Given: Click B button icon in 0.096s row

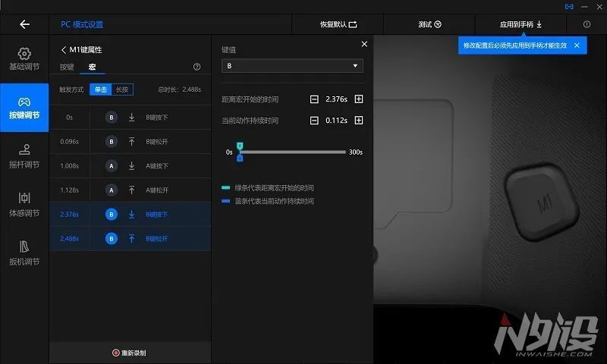Looking at the screenshot, I should (112, 142).
